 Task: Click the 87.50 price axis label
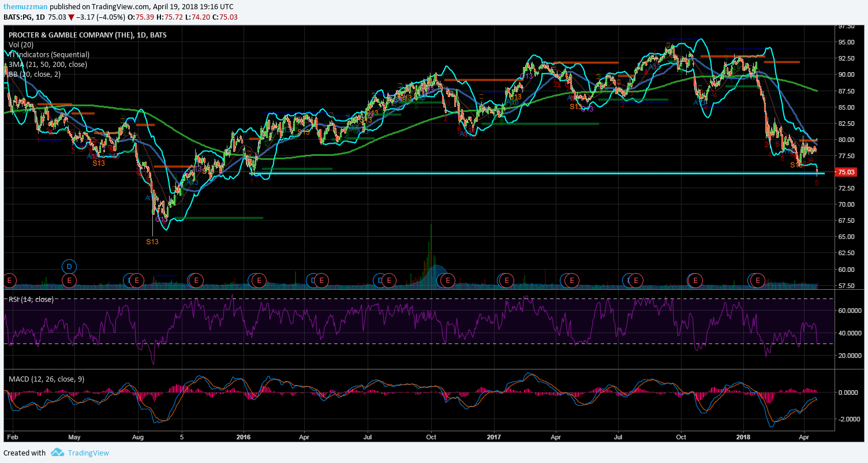pos(846,91)
